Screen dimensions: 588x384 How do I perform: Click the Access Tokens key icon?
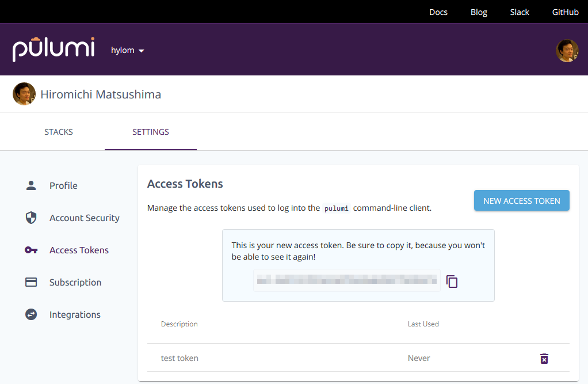(31, 250)
